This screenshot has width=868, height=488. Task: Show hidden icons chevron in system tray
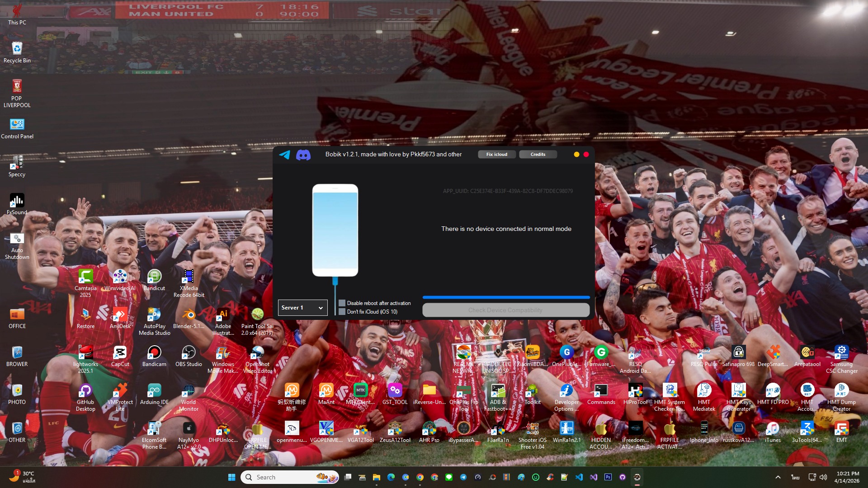coord(778,477)
